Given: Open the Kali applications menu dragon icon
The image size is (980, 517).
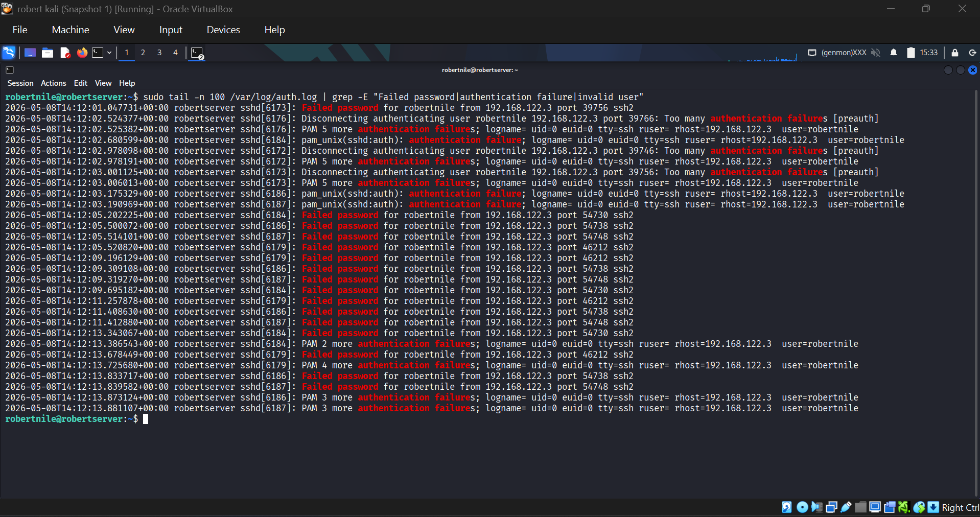Looking at the screenshot, I should (x=9, y=53).
